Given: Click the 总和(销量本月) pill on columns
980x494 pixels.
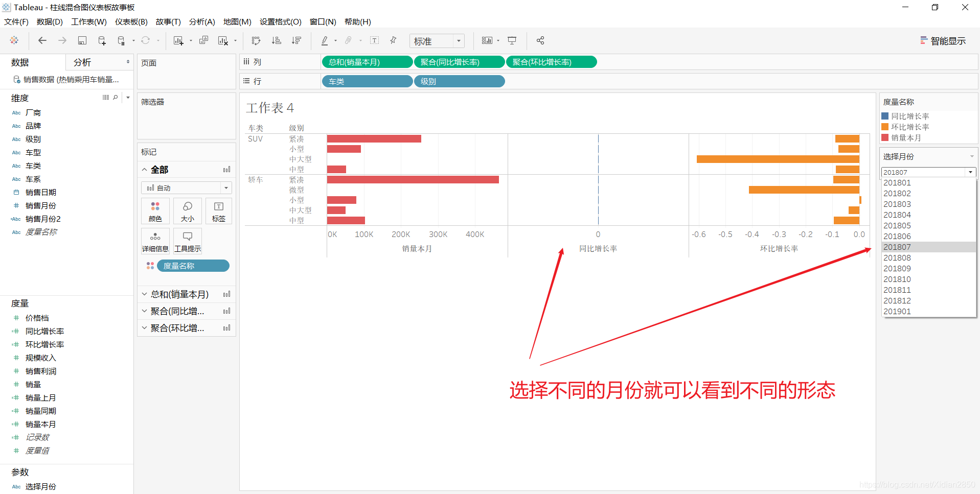Looking at the screenshot, I should [367, 62].
